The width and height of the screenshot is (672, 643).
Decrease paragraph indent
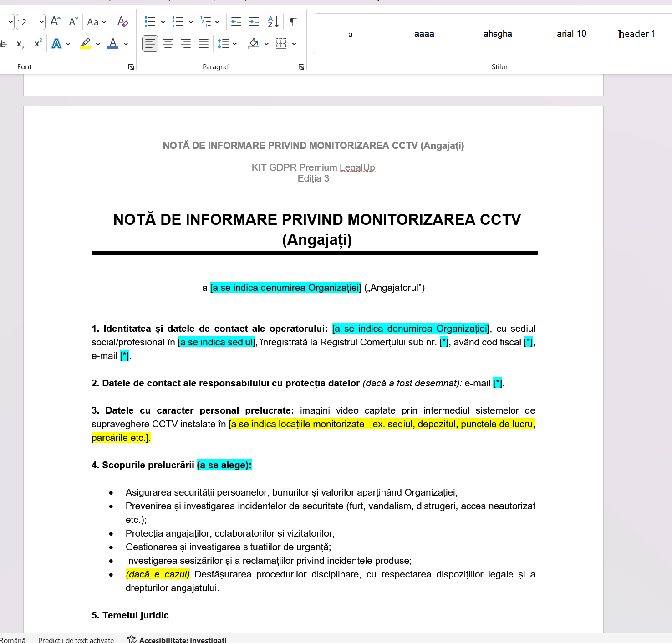236,21
